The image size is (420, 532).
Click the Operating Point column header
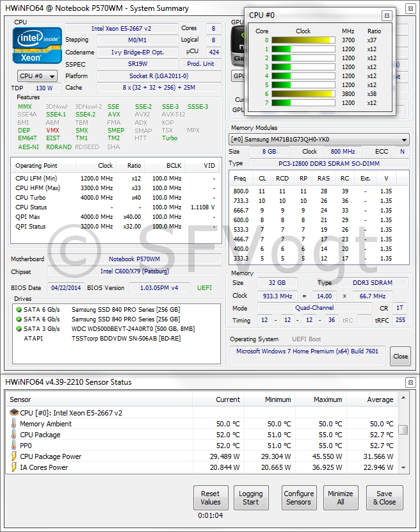coord(44,166)
